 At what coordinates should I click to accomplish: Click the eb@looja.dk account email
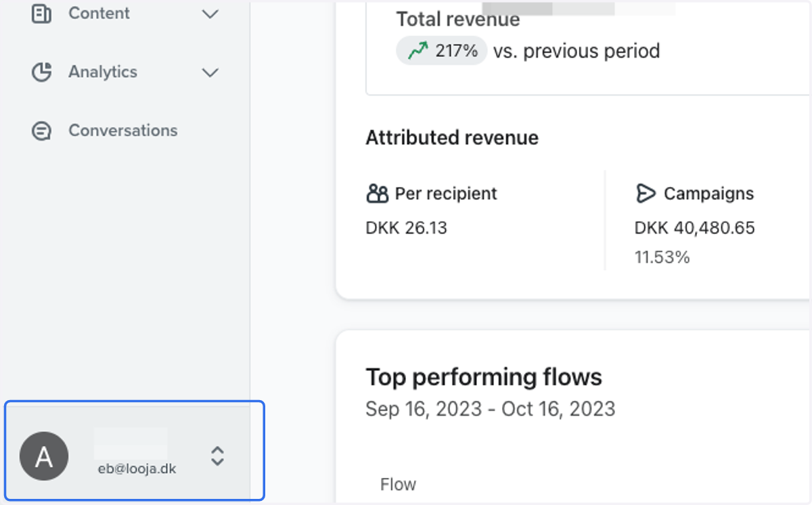tap(137, 468)
